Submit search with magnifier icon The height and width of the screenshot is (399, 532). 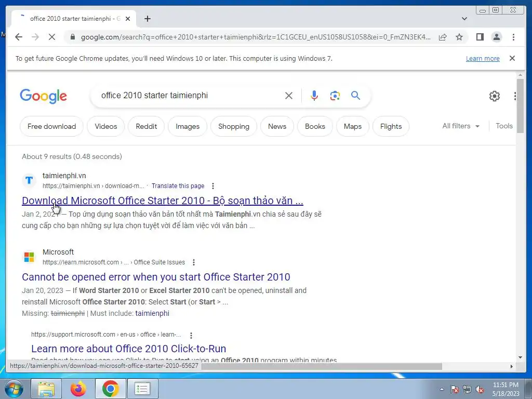pyautogui.click(x=355, y=96)
